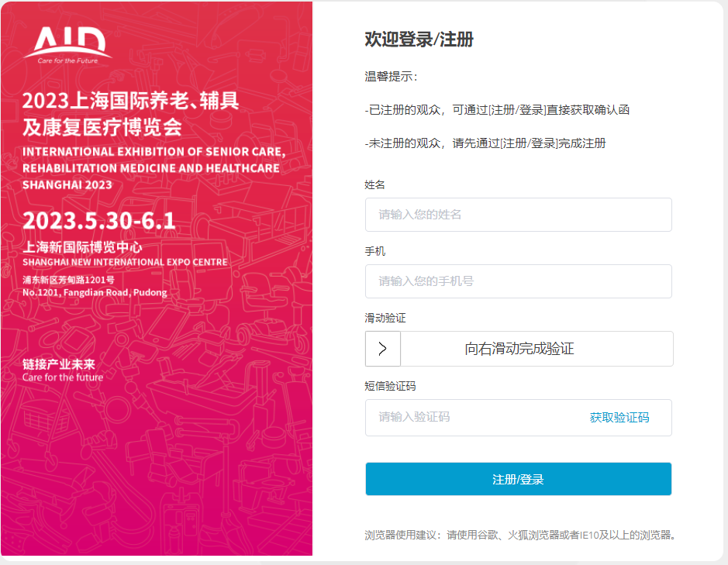Screen dimensions: 728x565
Task: Click the 注册/登录 blue button
Action: [518, 479]
